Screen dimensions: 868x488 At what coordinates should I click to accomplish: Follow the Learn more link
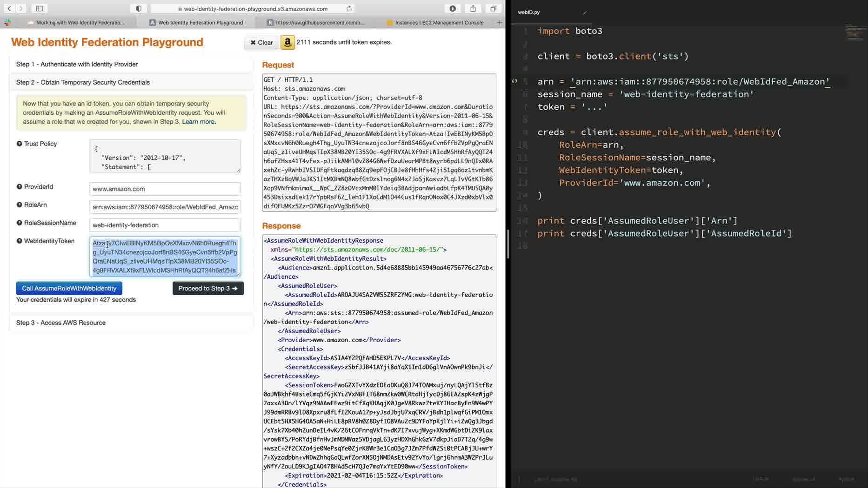coord(199,122)
